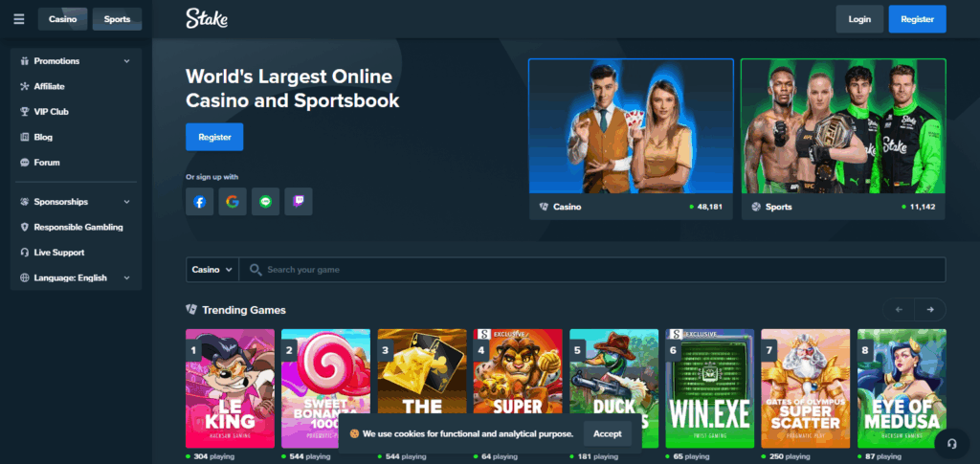
Task: Accept the cookies notice
Action: [608, 433]
